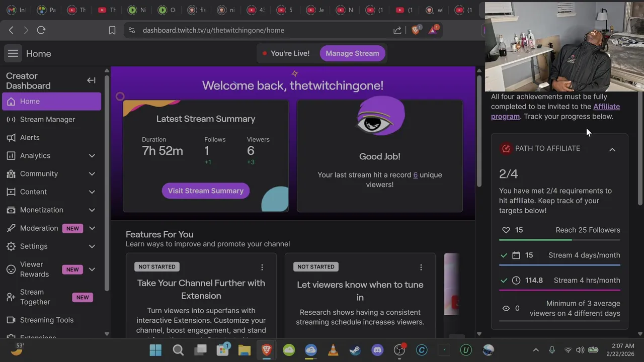
Task: Click the right panel vertical scrollbar
Action: coord(640,148)
